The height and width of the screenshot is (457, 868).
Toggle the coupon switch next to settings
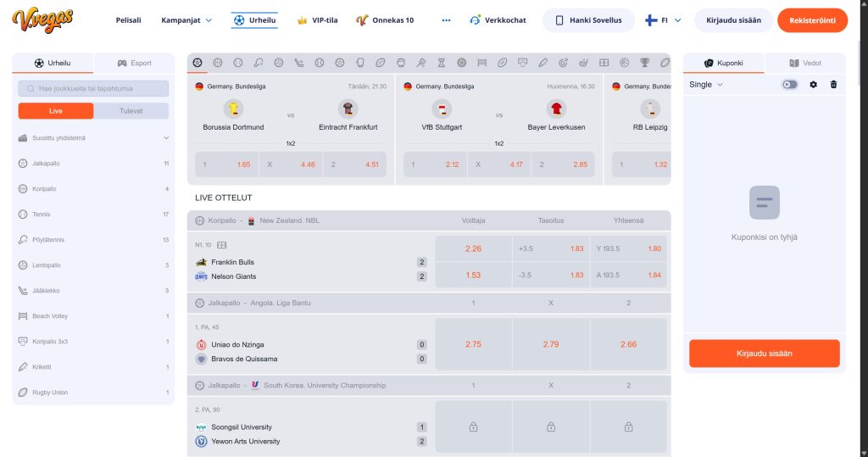pyautogui.click(x=790, y=85)
